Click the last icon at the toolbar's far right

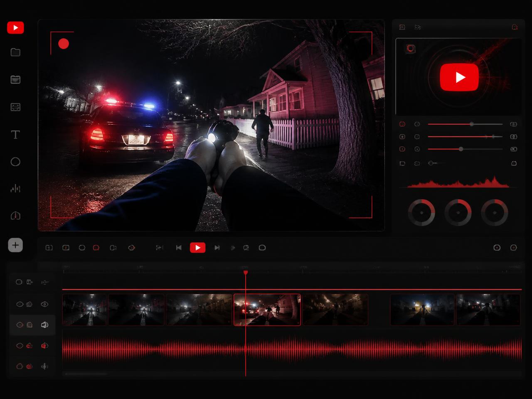pyautogui.click(x=514, y=248)
